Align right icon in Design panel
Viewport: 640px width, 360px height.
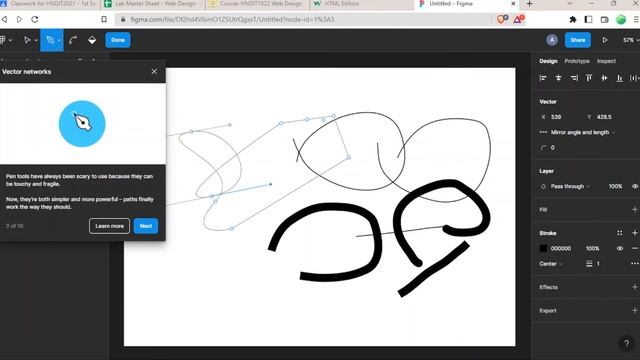[x=574, y=78]
